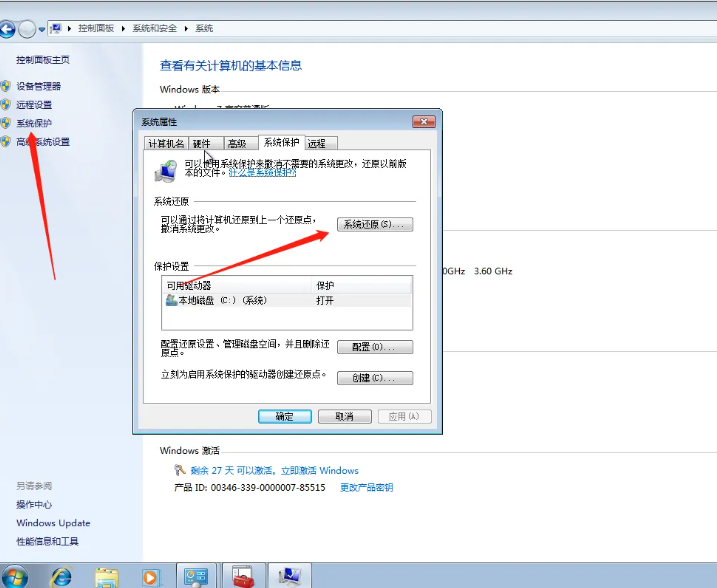Open the 远程 tab

click(x=316, y=143)
